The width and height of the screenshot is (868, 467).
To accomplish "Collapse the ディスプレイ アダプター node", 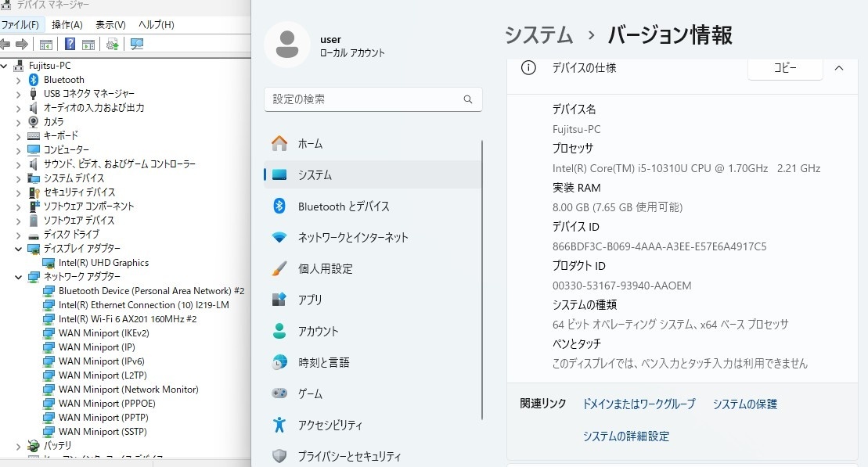I will [18, 249].
